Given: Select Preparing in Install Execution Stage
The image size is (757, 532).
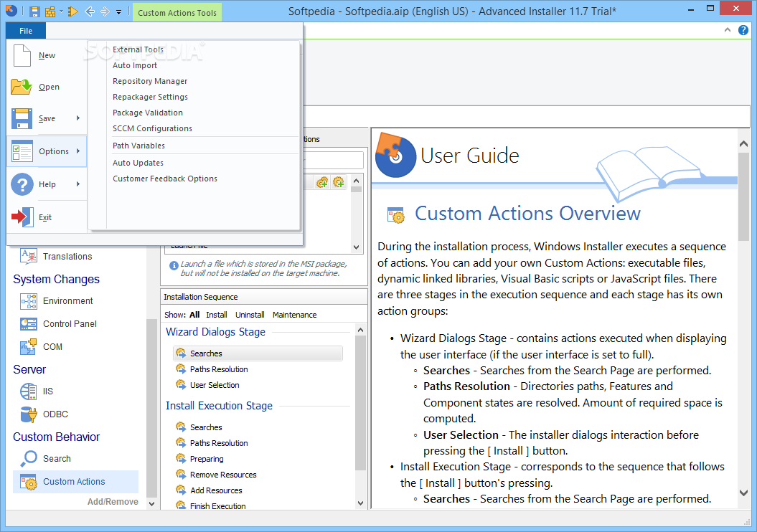Looking at the screenshot, I should pos(207,459).
